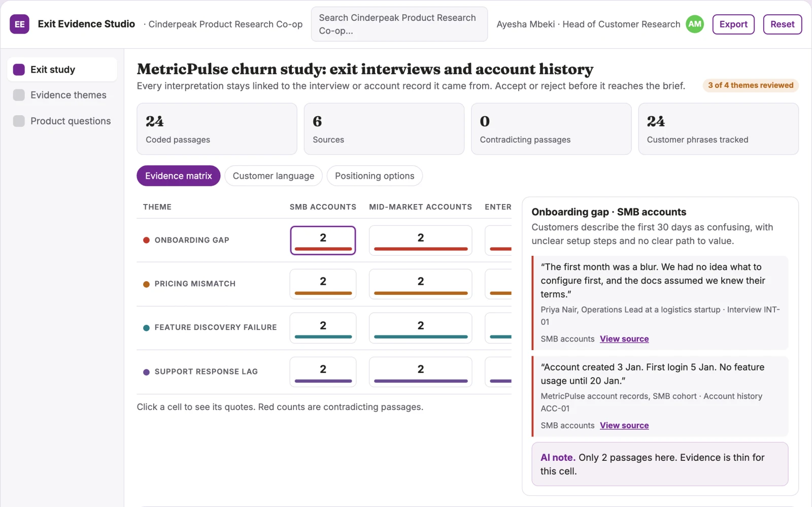Select Pricing mismatch SMB accounts cell
812x507 pixels.
point(323,284)
